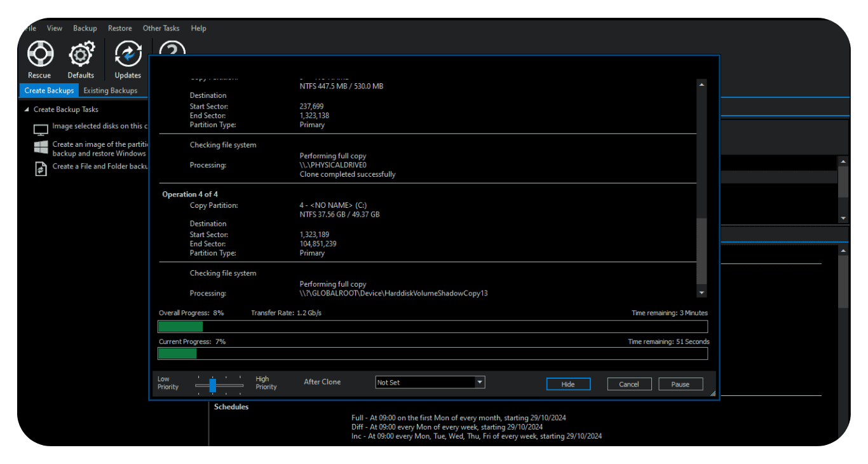
Task: Cancel the clone operation
Action: 628,384
